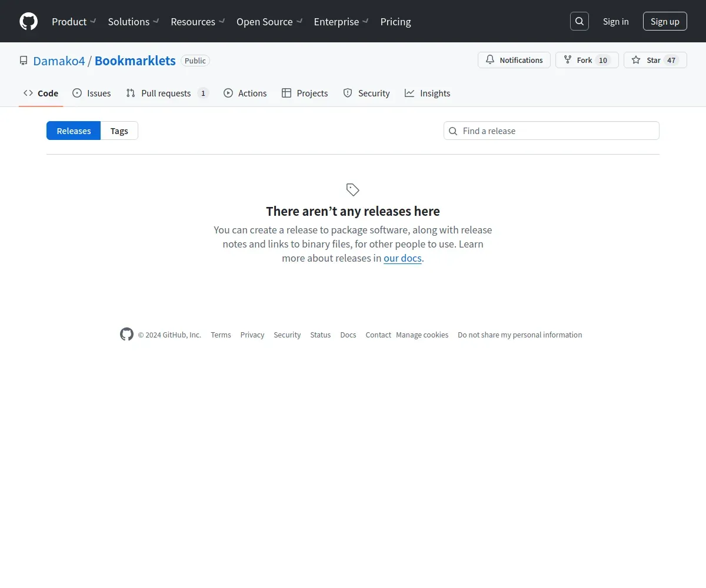Click the © 2024 GitHub, Inc. text
This screenshot has height=588, width=706.
click(169, 335)
